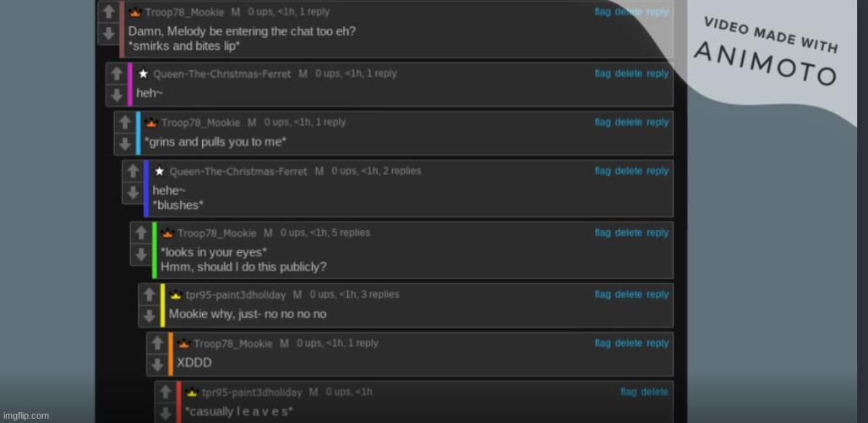Downvote 'Mookie why, just- no' comment
868x423 pixels.
(149, 316)
